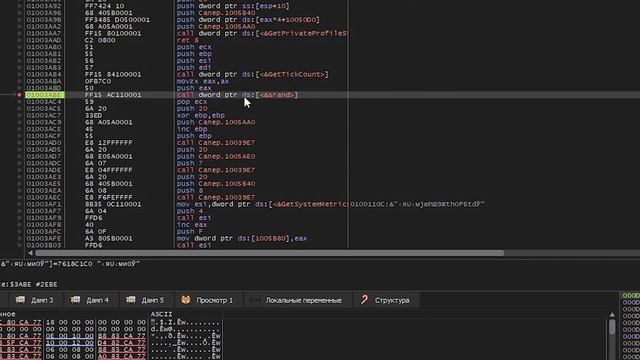Toggle the red breakpoint at 01003ABE
This screenshot has width=640, height=360.
pyautogui.click(x=19, y=95)
